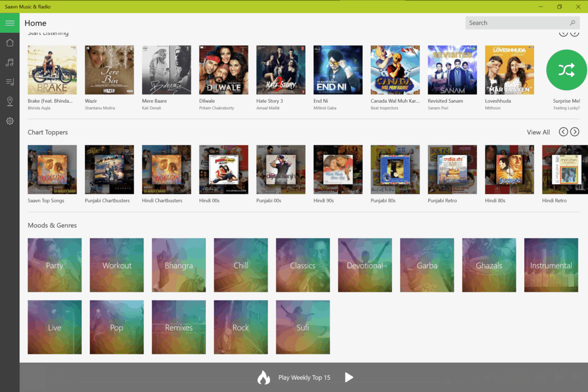
Task: Choose the Pop genre tile
Action: (116, 327)
